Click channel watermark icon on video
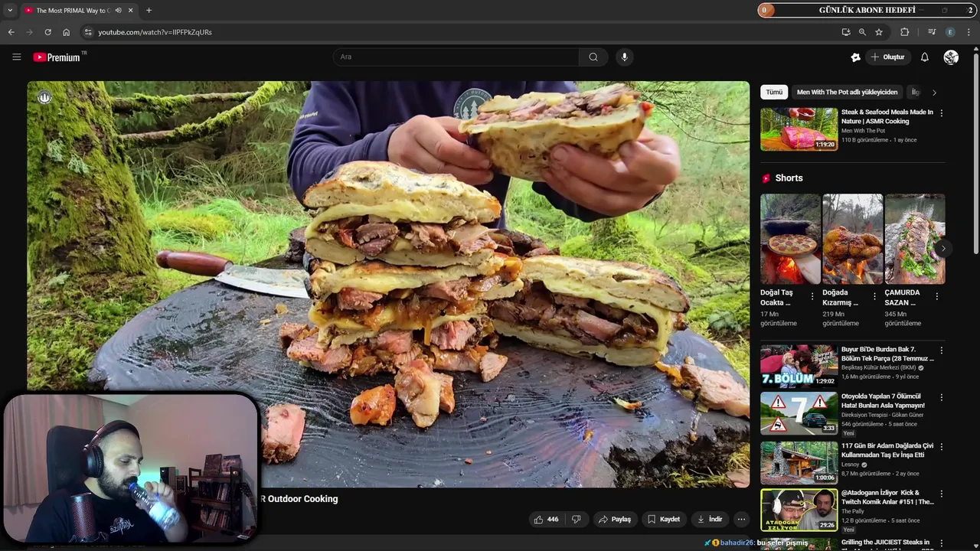The height and width of the screenshot is (551, 980). (x=44, y=97)
